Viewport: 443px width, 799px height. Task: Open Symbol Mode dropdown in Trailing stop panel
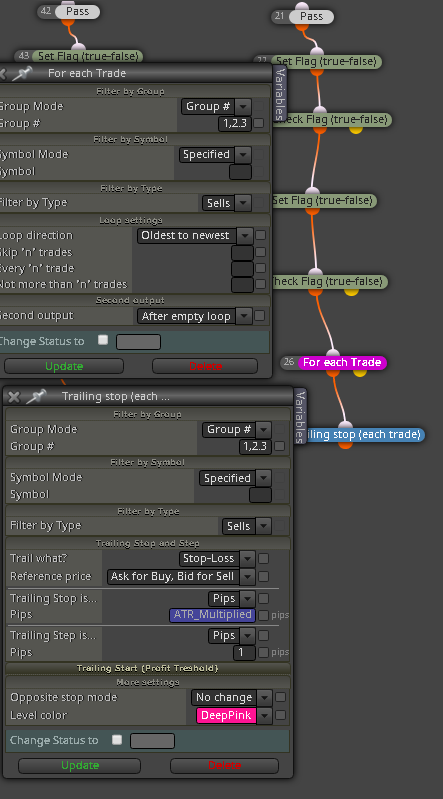[x=264, y=478]
